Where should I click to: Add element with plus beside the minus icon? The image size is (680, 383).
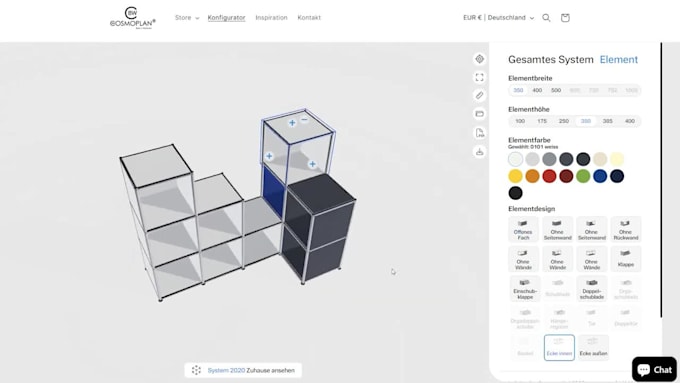point(292,123)
